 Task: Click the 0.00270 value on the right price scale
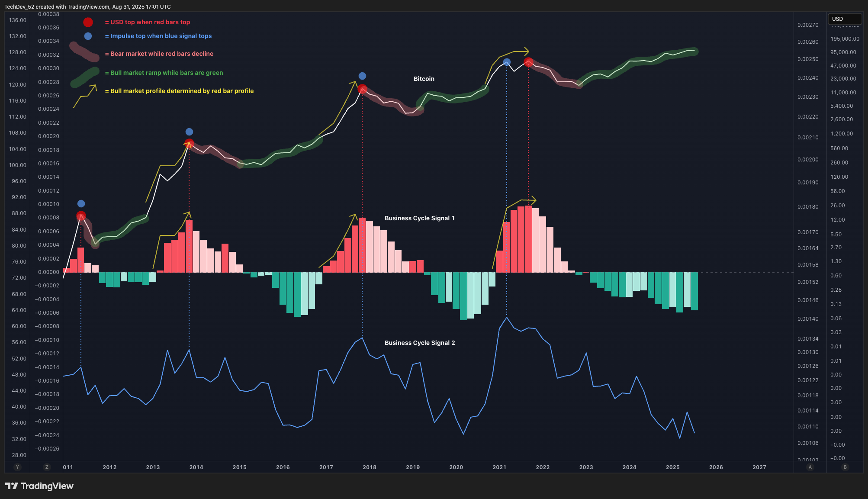click(809, 25)
